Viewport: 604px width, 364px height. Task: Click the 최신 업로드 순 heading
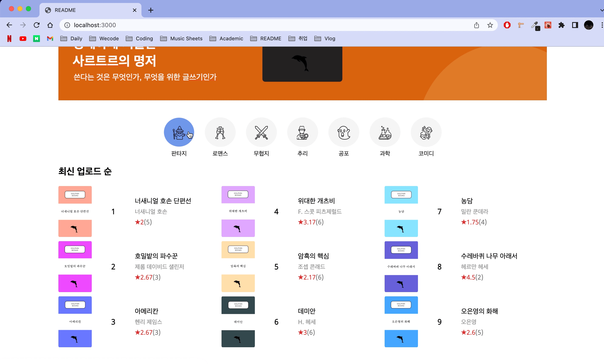point(85,171)
